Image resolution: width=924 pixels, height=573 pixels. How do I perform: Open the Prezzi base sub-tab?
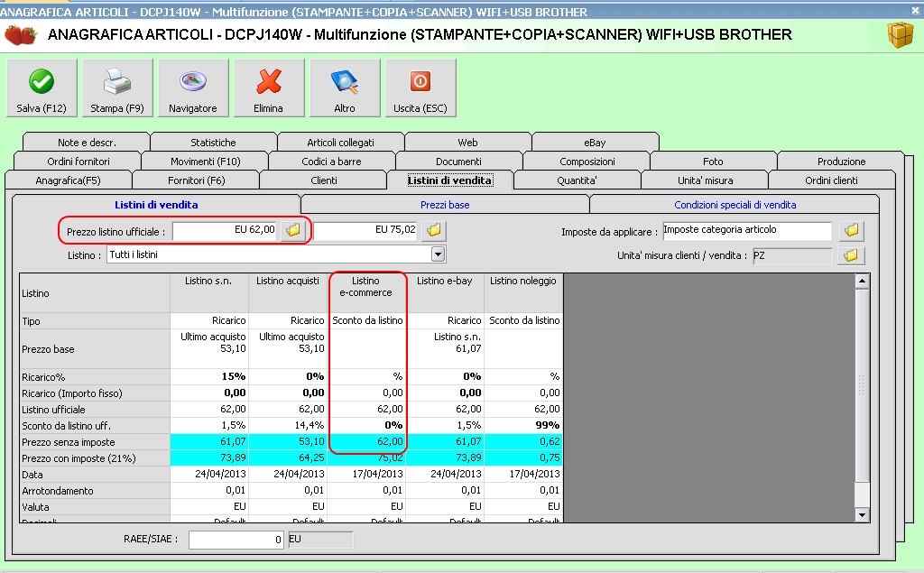coord(445,205)
